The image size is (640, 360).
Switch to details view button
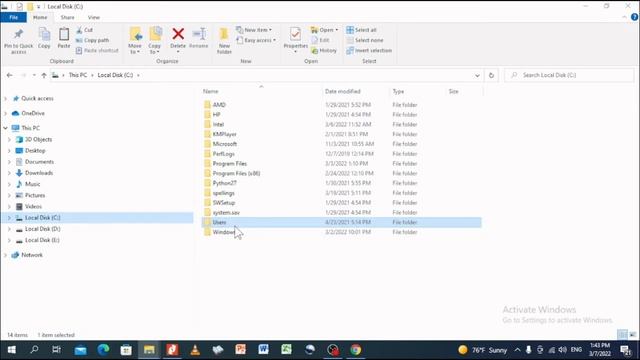click(622, 335)
